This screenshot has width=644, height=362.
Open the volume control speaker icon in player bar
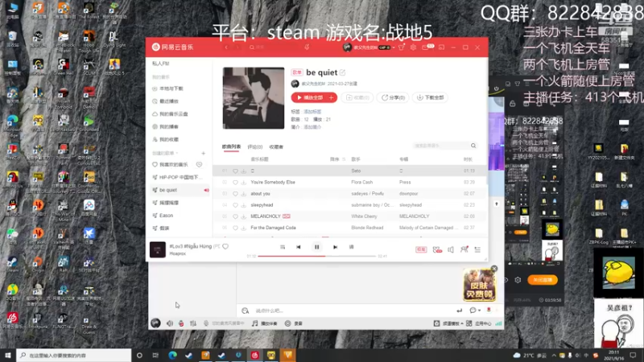tap(451, 249)
